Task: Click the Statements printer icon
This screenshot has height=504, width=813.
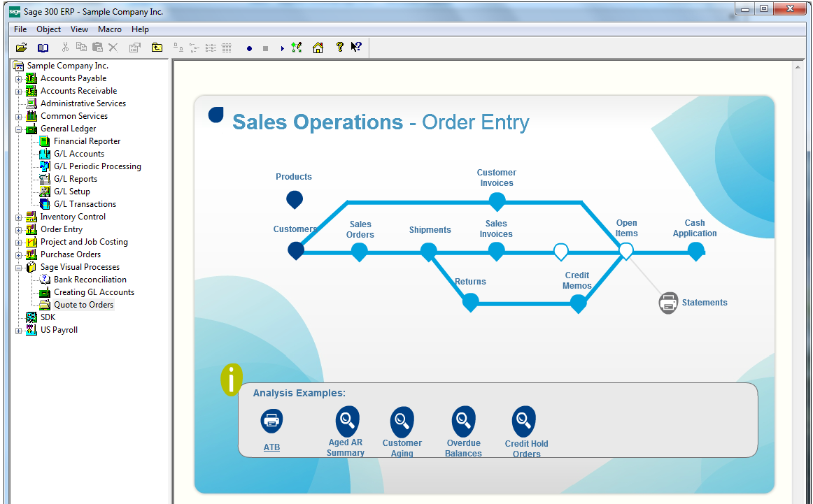Action: tap(668, 303)
